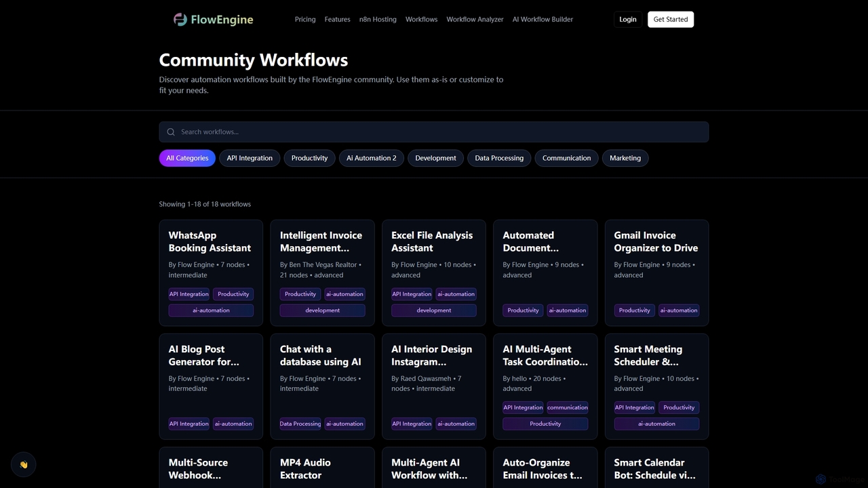
Task: Open the Pricing nav item
Action: pyautogui.click(x=305, y=19)
